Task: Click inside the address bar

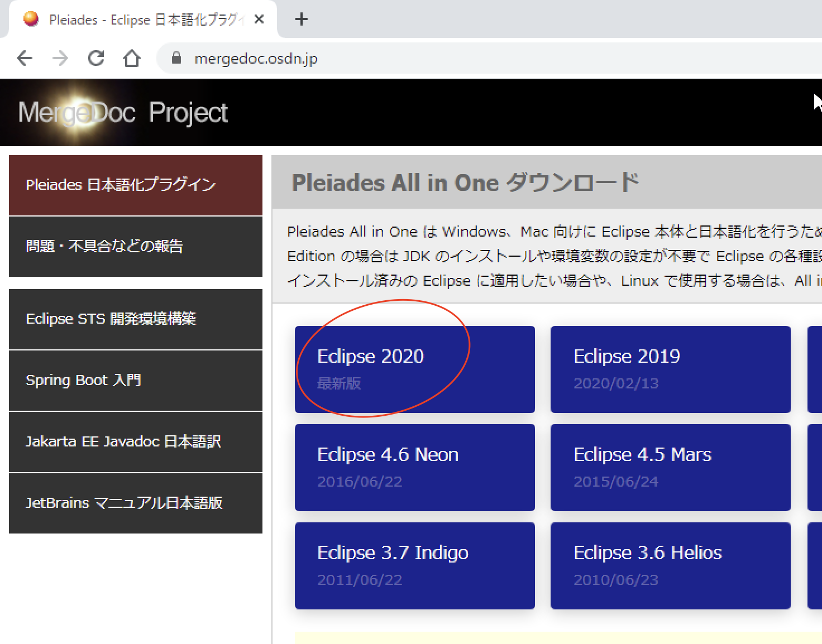Action: click(335, 58)
